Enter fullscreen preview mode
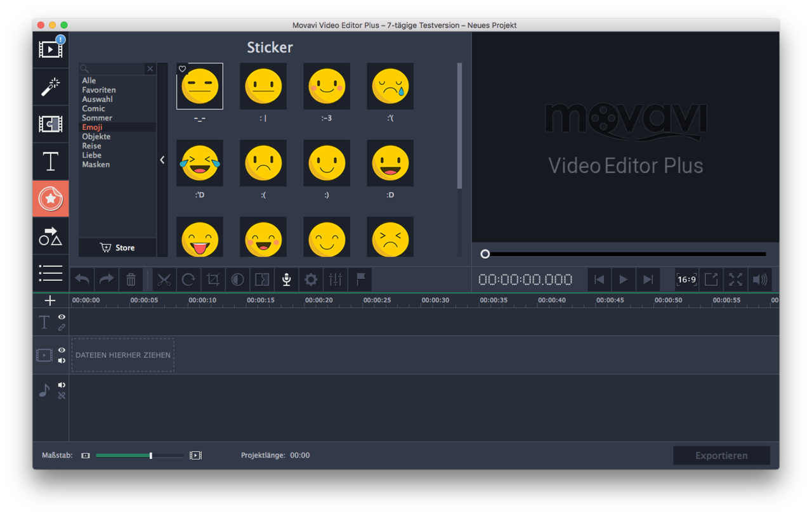Screen dimensions: 812x516 pyautogui.click(x=735, y=280)
